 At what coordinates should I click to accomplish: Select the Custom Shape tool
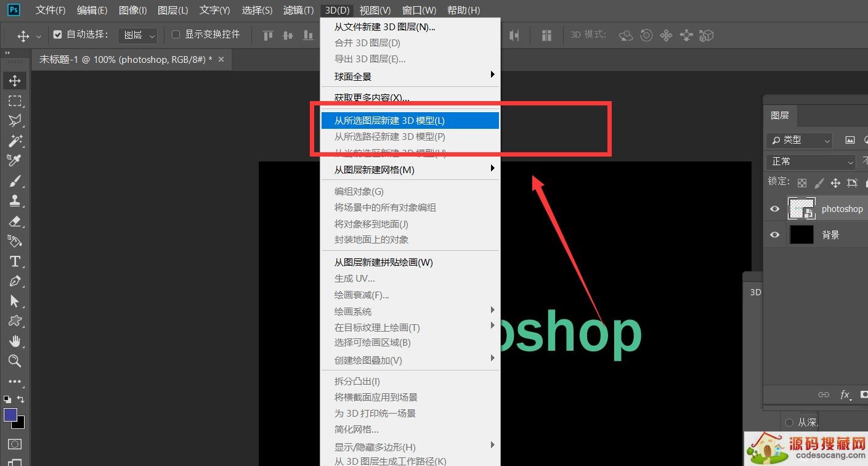point(15,321)
